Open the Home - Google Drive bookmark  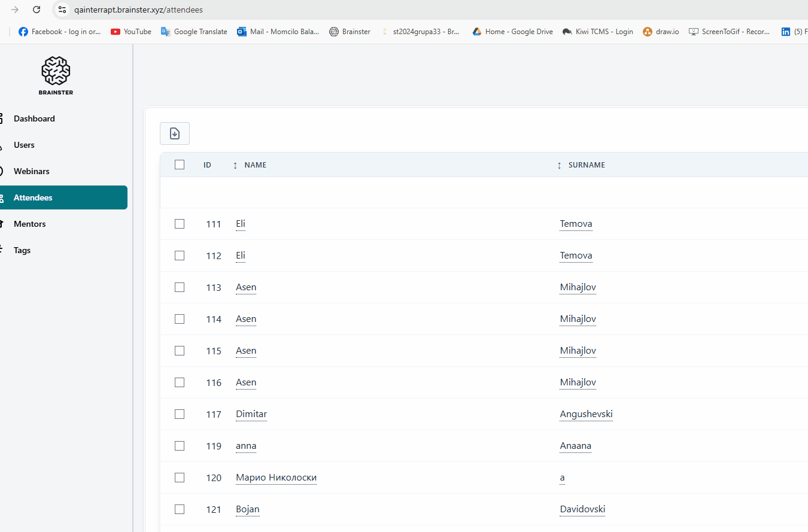click(x=512, y=32)
